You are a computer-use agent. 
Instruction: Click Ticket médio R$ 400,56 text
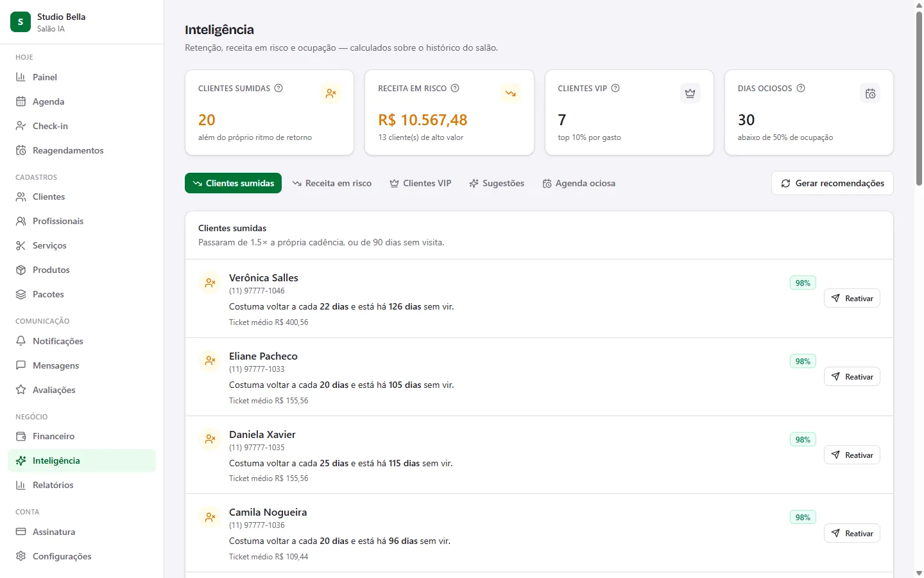(x=269, y=322)
